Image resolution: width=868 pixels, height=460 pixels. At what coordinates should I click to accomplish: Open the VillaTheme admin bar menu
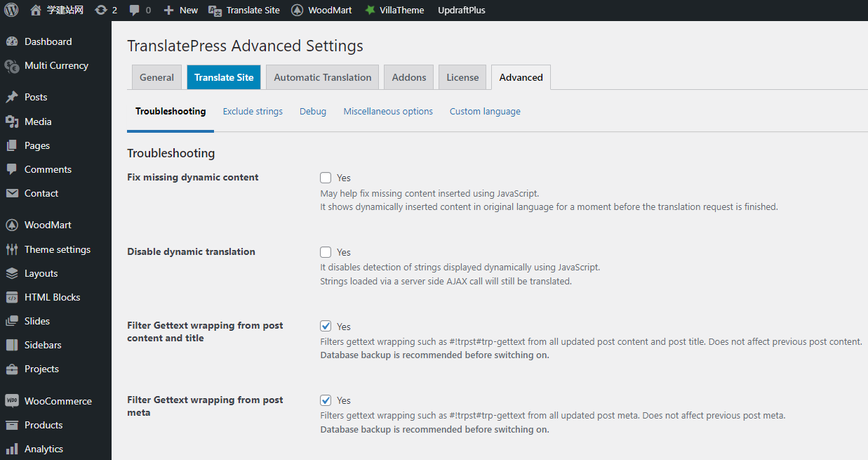394,10
